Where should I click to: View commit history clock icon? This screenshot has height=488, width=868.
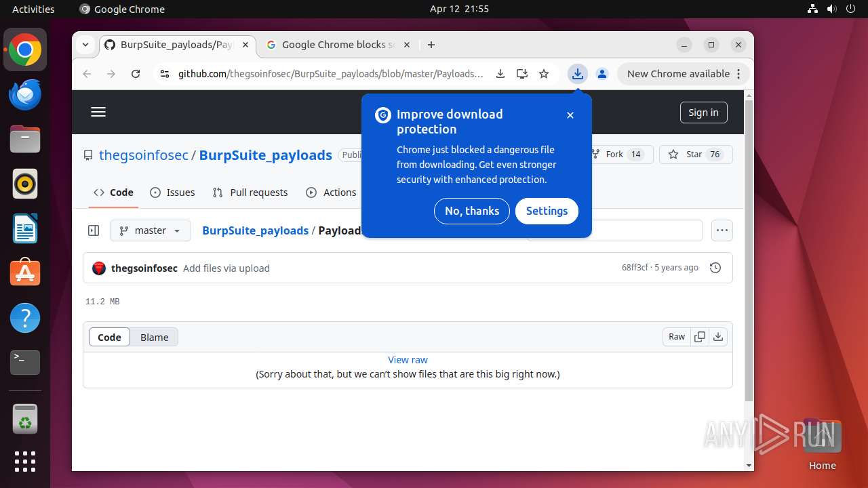coord(715,268)
